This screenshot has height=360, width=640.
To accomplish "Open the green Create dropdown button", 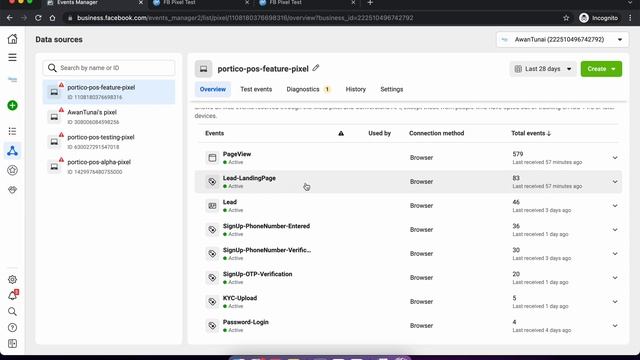I will [601, 69].
